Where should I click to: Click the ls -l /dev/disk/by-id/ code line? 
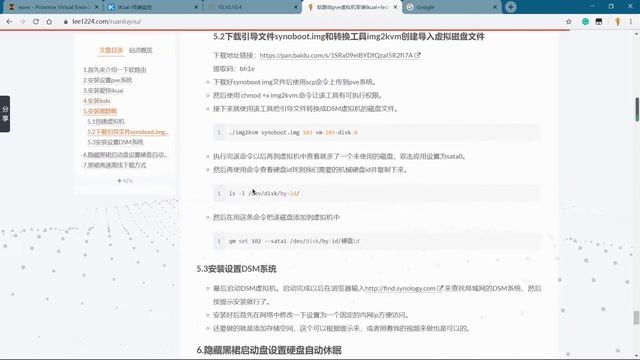pos(377,193)
